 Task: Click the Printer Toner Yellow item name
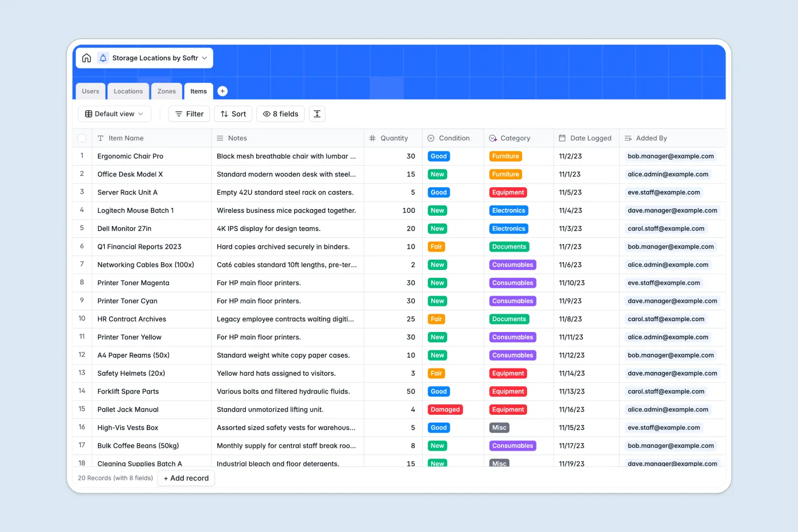click(130, 337)
